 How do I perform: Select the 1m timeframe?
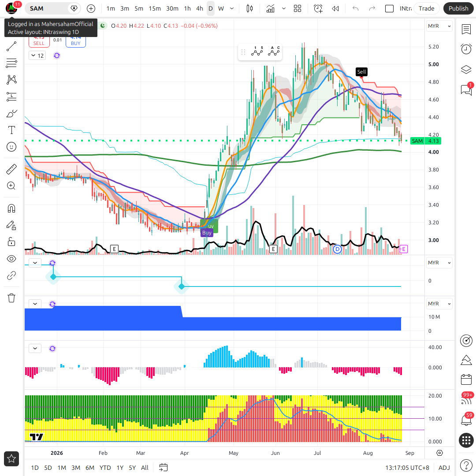point(111,8)
